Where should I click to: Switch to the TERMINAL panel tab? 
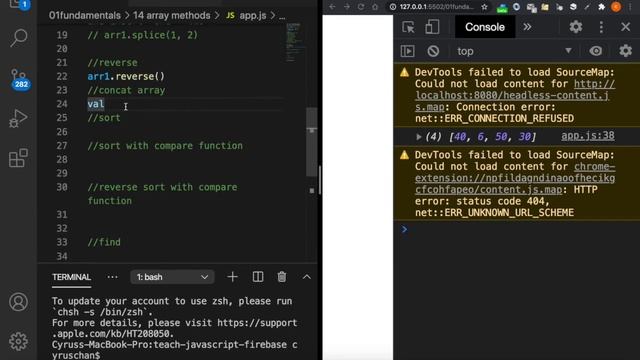[x=71, y=277]
